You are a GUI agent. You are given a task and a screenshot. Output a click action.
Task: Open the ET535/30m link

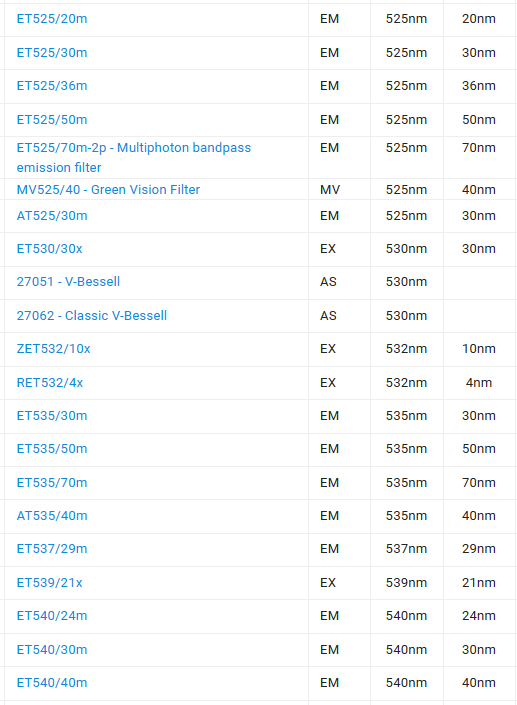(x=52, y=416)
